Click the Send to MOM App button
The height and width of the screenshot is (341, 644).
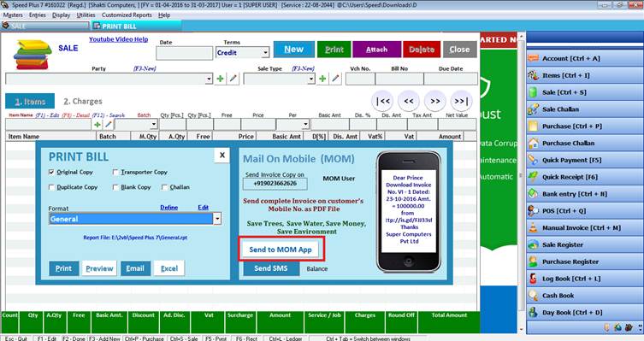tap(281, 250)
